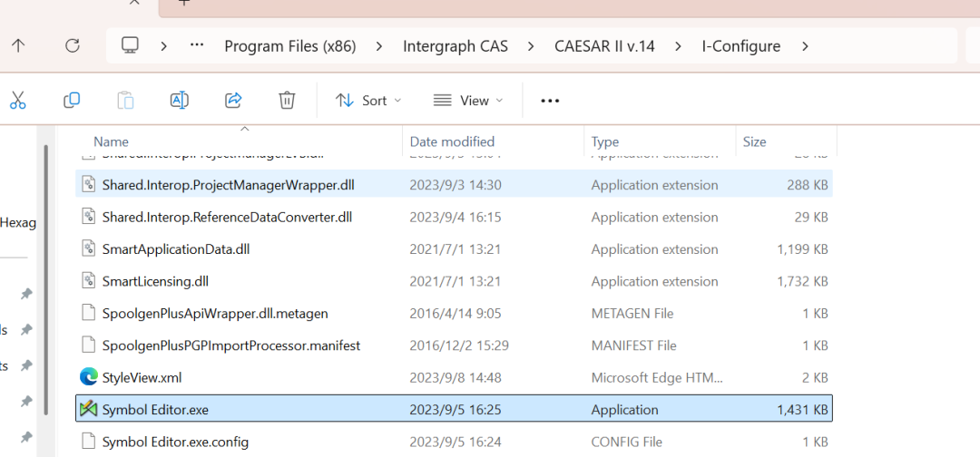Click the greyed Paste clipboard icon
Viewport: 980px width, 457px height.
click(125, 100)
